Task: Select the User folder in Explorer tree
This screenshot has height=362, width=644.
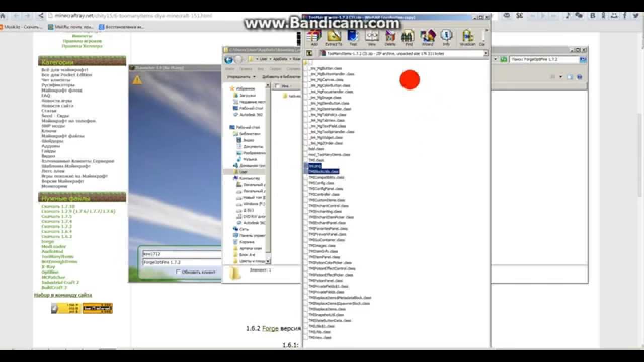Action: click(240, 171)
